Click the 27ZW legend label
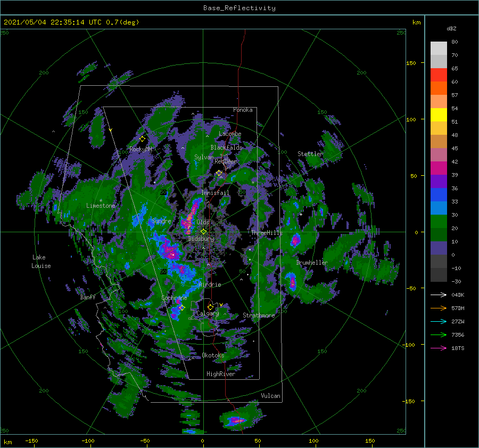 pyautogui.click(x=458, y=321)
